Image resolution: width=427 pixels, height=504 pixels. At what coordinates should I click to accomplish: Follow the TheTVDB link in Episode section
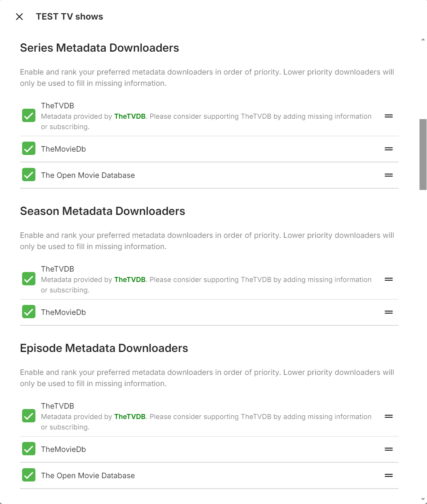[x=130, y=417]
